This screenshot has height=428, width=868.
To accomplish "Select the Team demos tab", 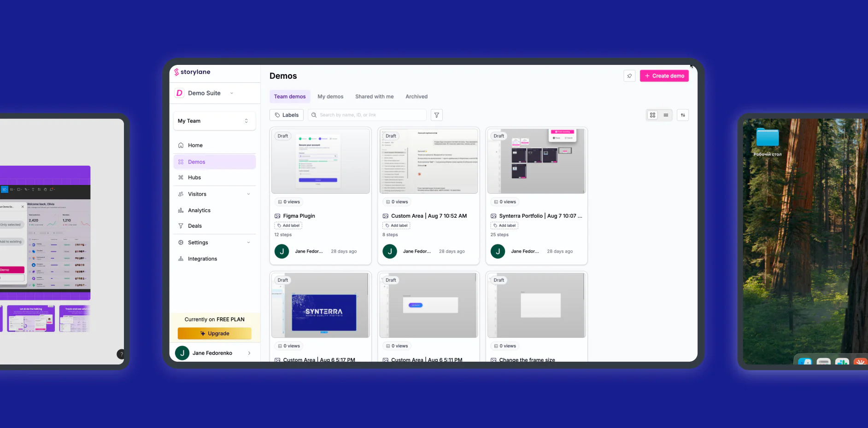I will point(290,97).
